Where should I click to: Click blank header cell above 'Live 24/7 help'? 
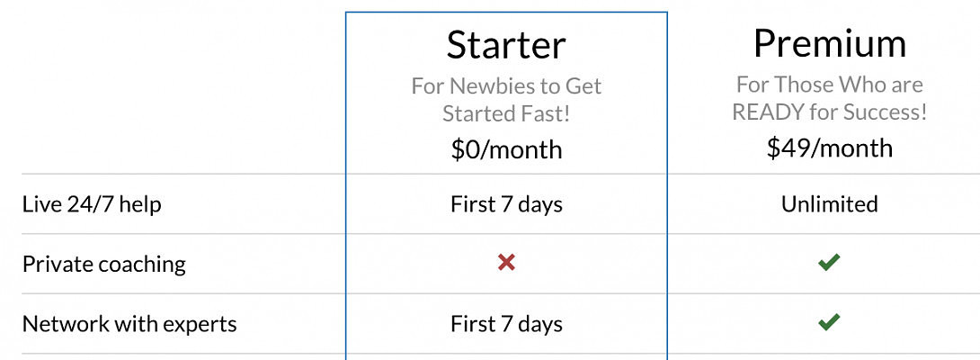180,90
